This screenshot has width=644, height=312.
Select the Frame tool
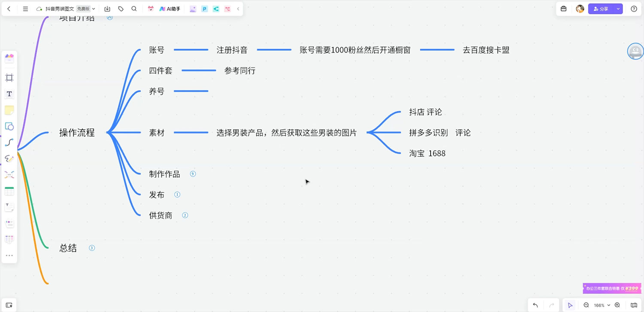(9, 77)
